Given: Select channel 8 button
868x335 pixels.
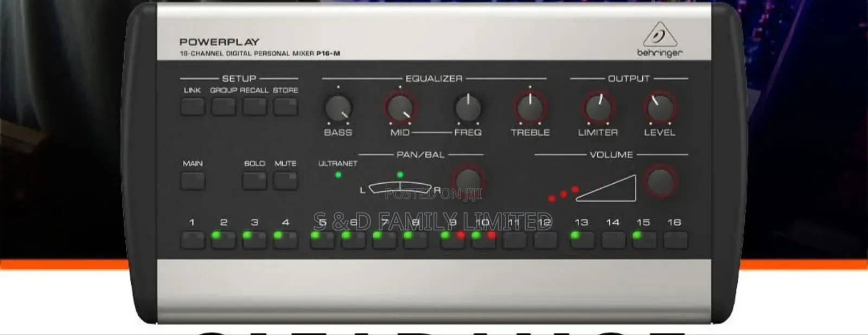Looking at the screenshot, I should tap(415, 240).
